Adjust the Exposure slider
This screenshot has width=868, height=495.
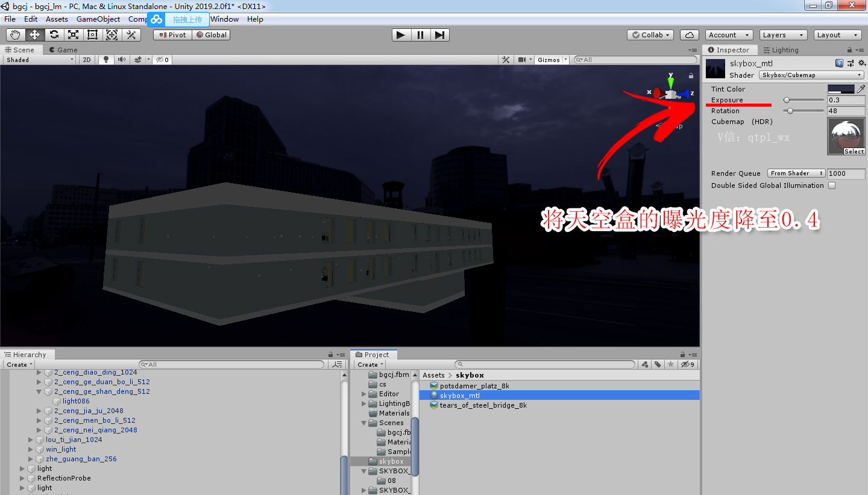[x=804, y=100]
